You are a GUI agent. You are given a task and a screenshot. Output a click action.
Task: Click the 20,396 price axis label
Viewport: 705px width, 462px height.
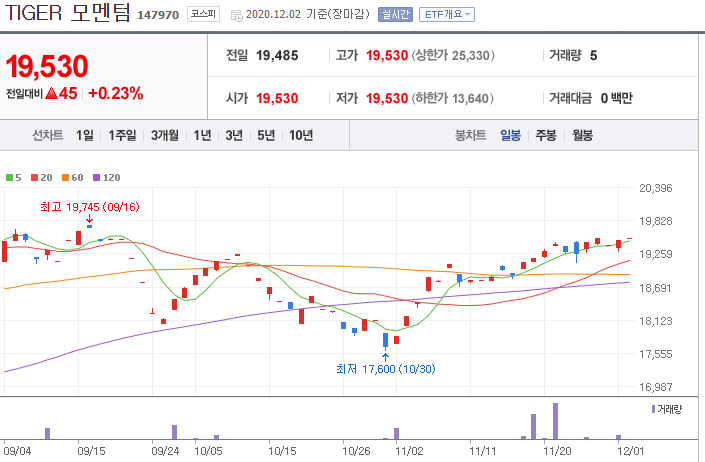click(656, 188)
